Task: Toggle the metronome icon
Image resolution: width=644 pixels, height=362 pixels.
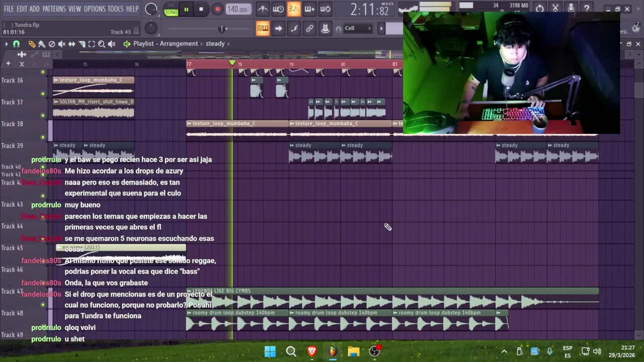Action: point(263,9)
